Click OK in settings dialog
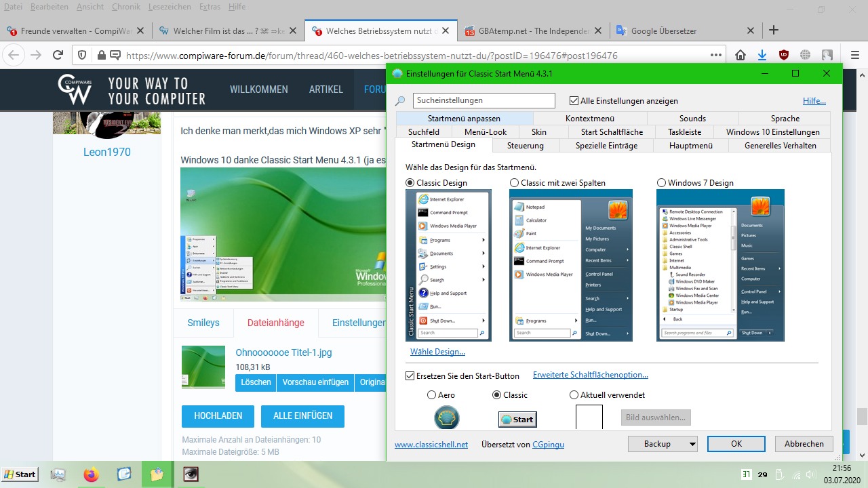The image size is (868, 488). 736,444
